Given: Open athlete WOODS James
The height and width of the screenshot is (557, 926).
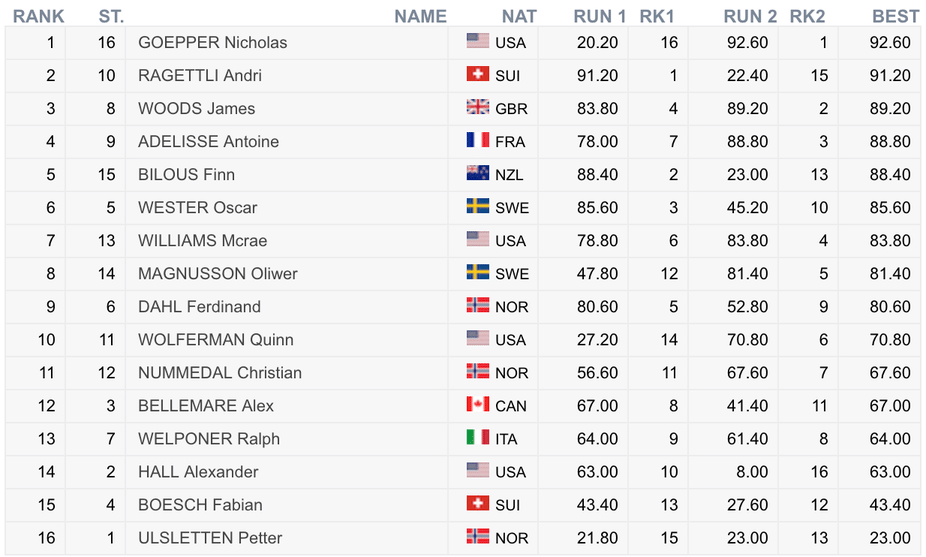Looking at the screenshot, I should [x=197, y=109].
